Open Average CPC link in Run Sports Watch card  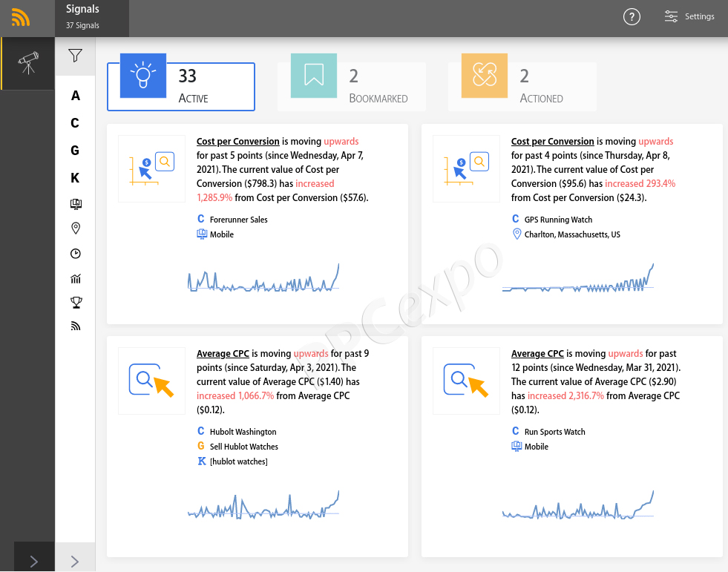pos(537,353)
